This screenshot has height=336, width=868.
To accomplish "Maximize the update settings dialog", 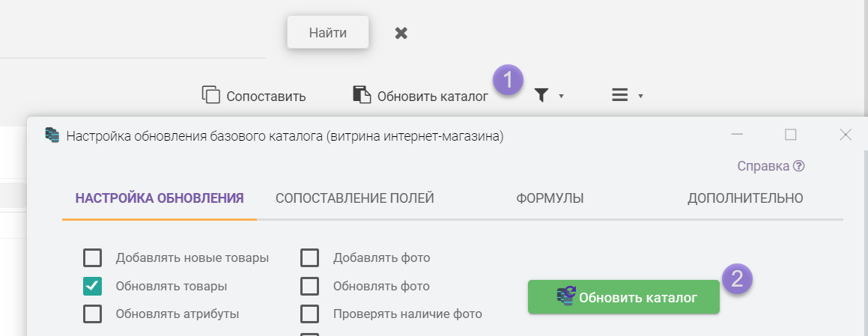I will click(x=791, y=135).
